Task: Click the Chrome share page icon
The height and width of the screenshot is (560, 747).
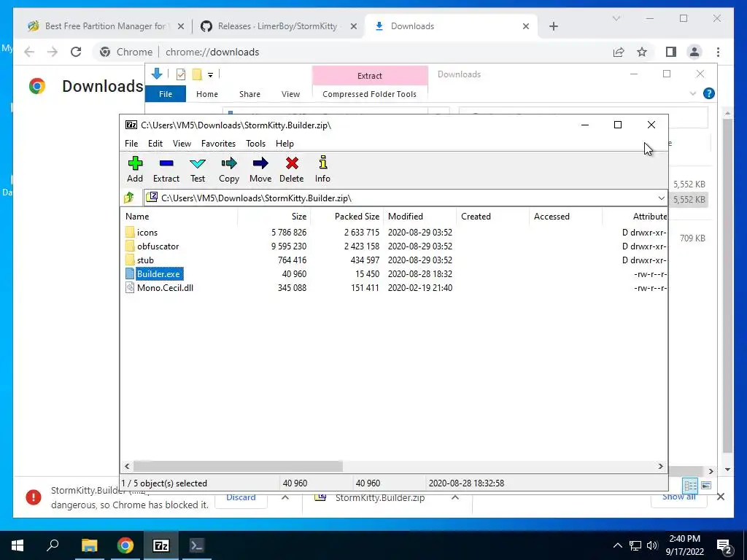Action: pyautogui.click(x=619, y=52)
